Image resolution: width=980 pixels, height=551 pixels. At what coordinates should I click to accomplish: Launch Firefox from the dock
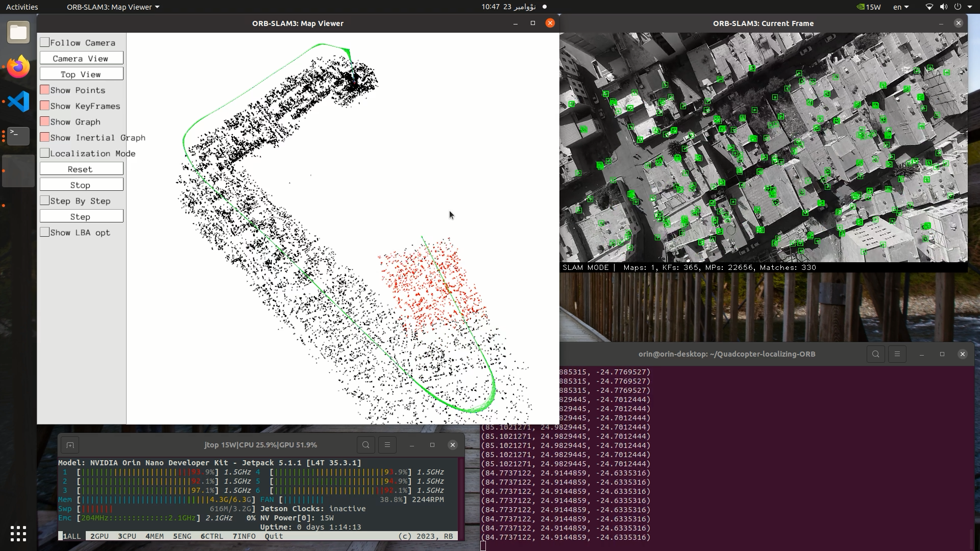point(18,67)
